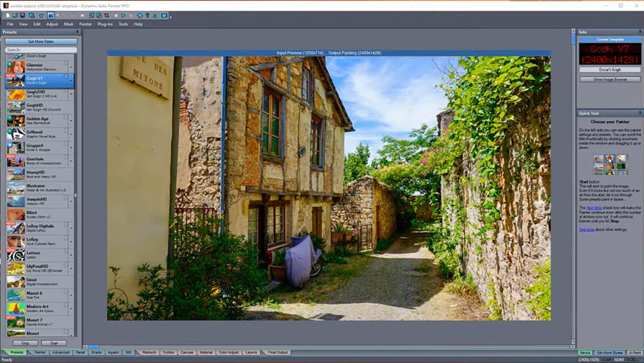Click Show Image Browser button
This screenshot has height=363, width=644.
coord(609,79)
